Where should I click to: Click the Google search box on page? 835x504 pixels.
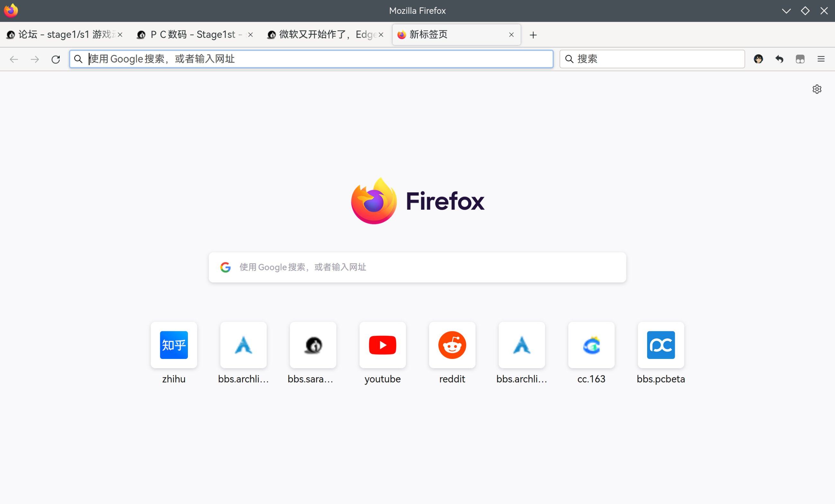(x=417, y=267)
